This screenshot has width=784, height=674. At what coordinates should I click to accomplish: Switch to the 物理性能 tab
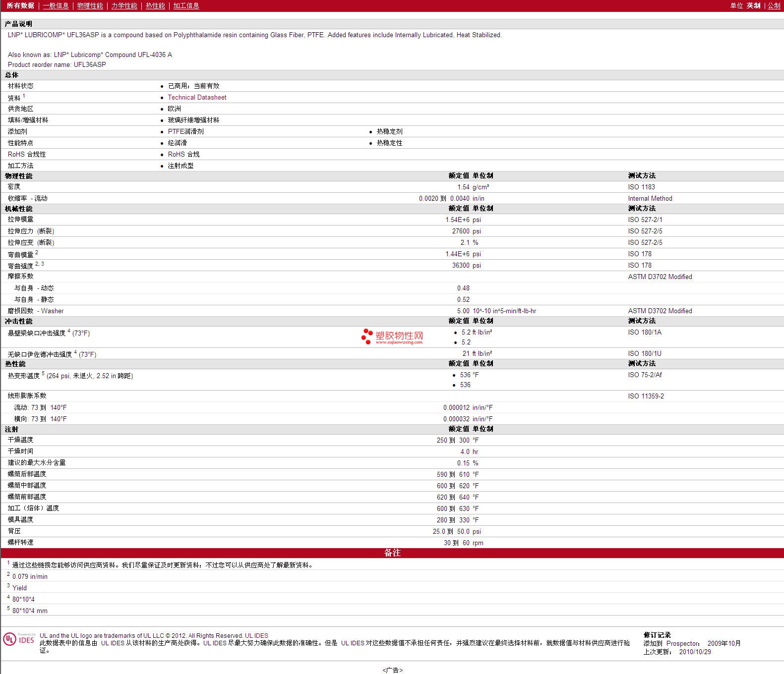(90, 5)
